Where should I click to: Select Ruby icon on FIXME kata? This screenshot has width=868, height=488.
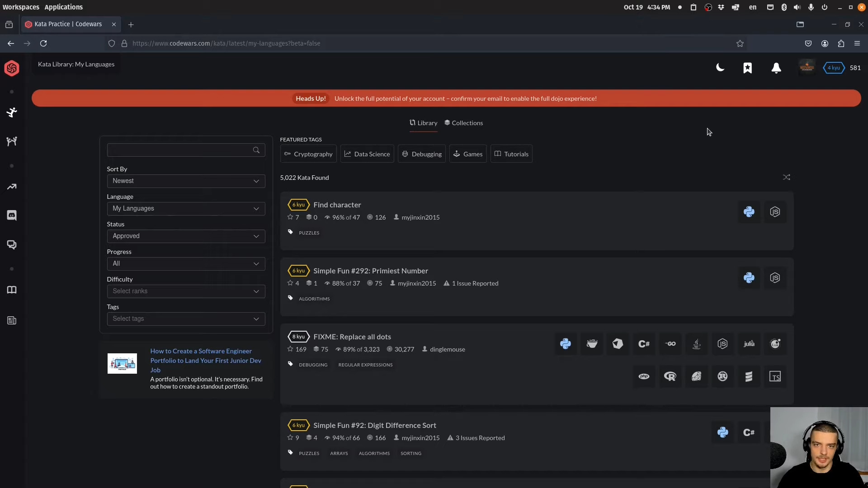pyautogui.click(x=697, y=376)
